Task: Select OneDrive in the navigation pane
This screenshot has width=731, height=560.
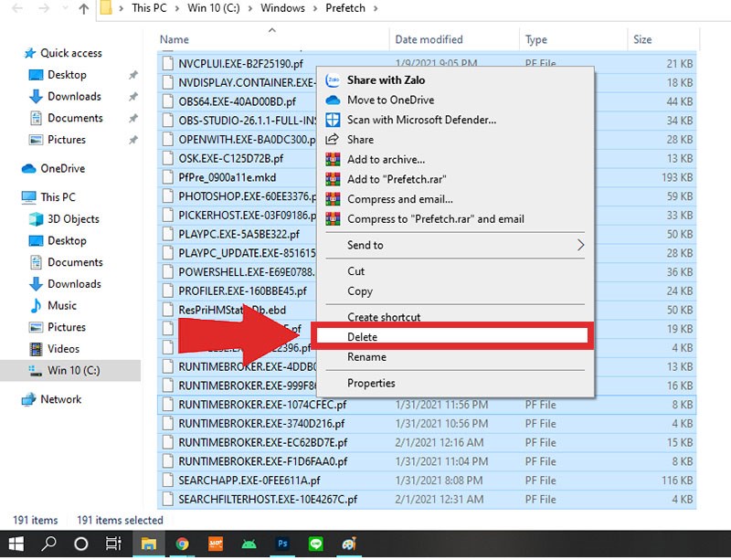Action: (62, 169)
